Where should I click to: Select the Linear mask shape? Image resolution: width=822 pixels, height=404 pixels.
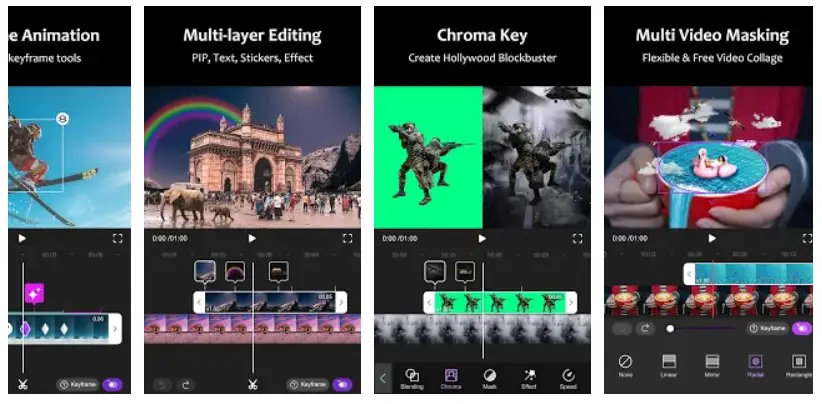pos(669,366)
